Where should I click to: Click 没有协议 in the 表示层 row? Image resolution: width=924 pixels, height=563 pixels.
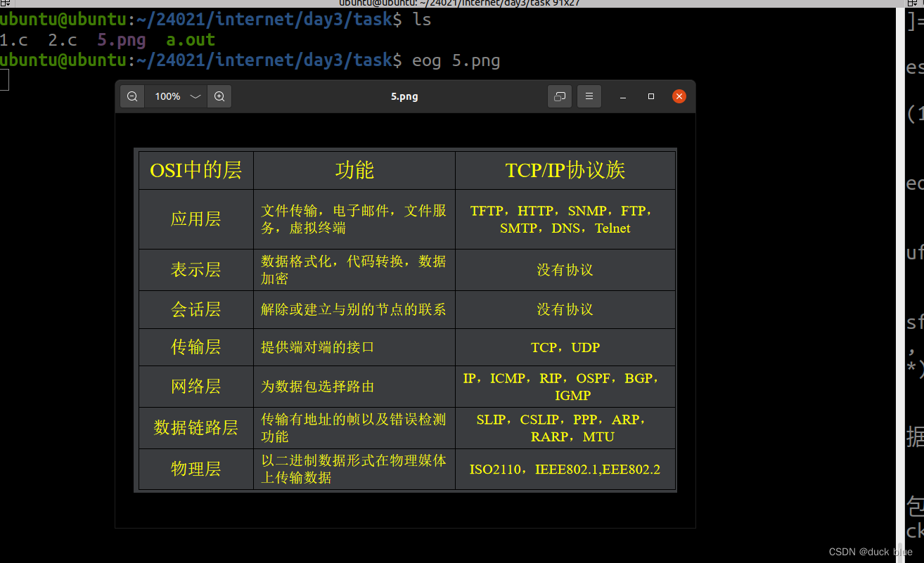point(565,270)
